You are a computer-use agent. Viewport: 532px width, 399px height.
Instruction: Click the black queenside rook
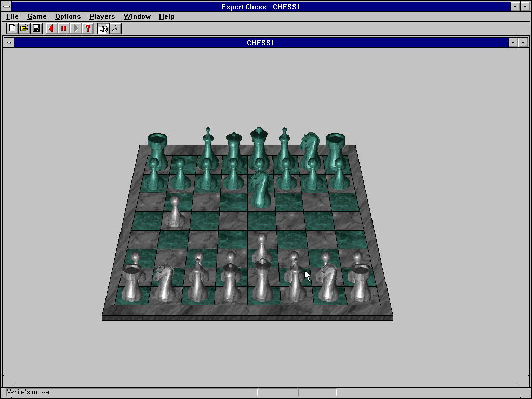point(157,151)
